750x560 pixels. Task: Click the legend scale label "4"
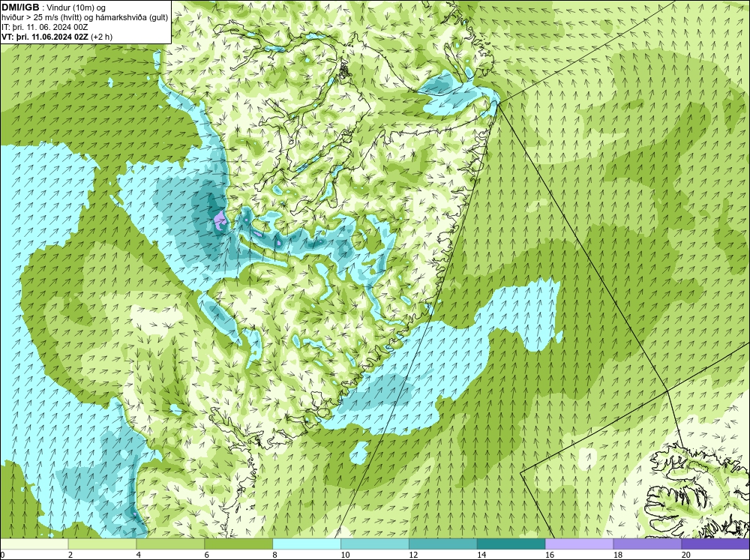tap(138, 555)
